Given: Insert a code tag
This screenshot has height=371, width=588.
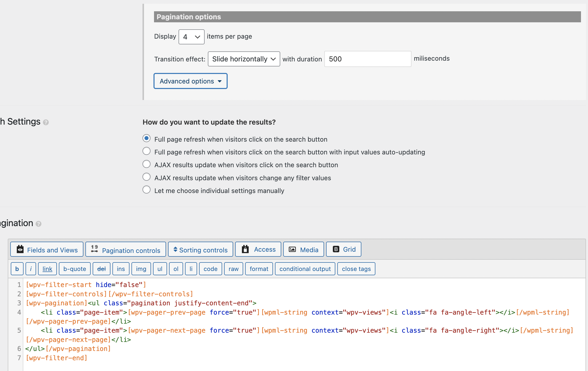Looking at the screenshot, I should point(211,269).
